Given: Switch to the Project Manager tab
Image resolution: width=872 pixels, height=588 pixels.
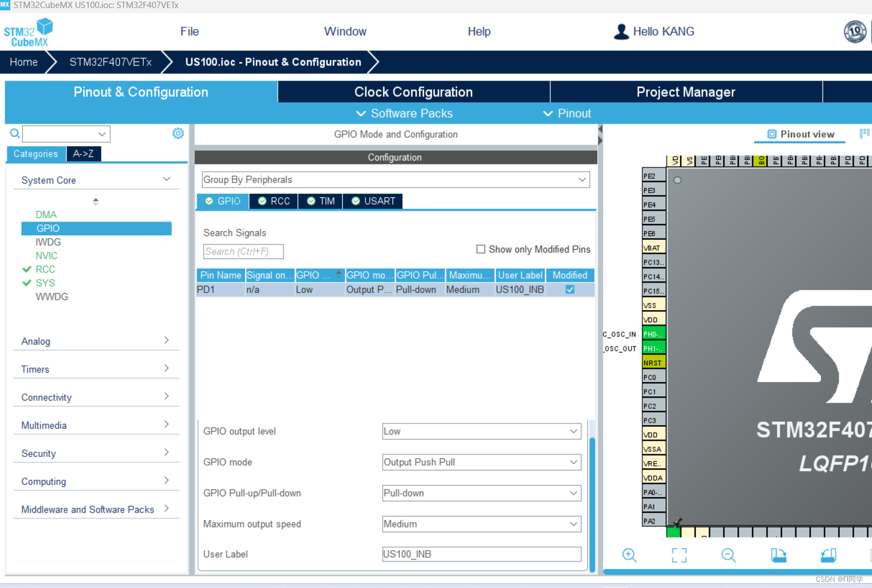Looking at the screenshot, I should (x=686, y=92).
